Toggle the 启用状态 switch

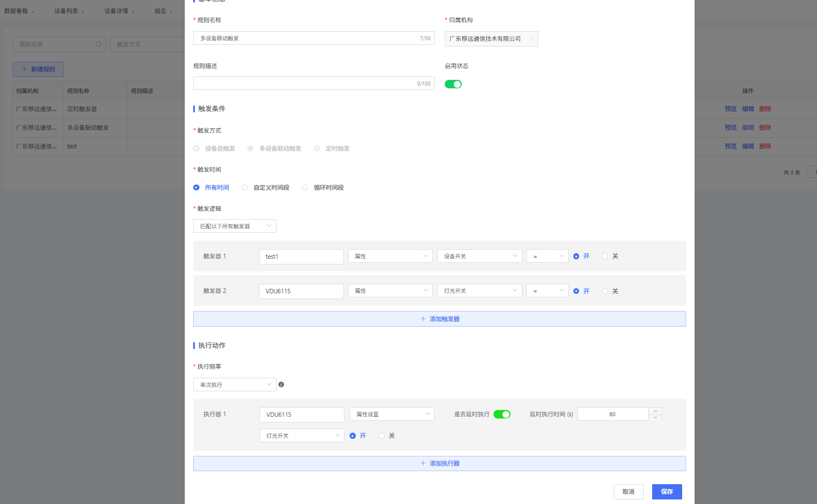[453, 84]
